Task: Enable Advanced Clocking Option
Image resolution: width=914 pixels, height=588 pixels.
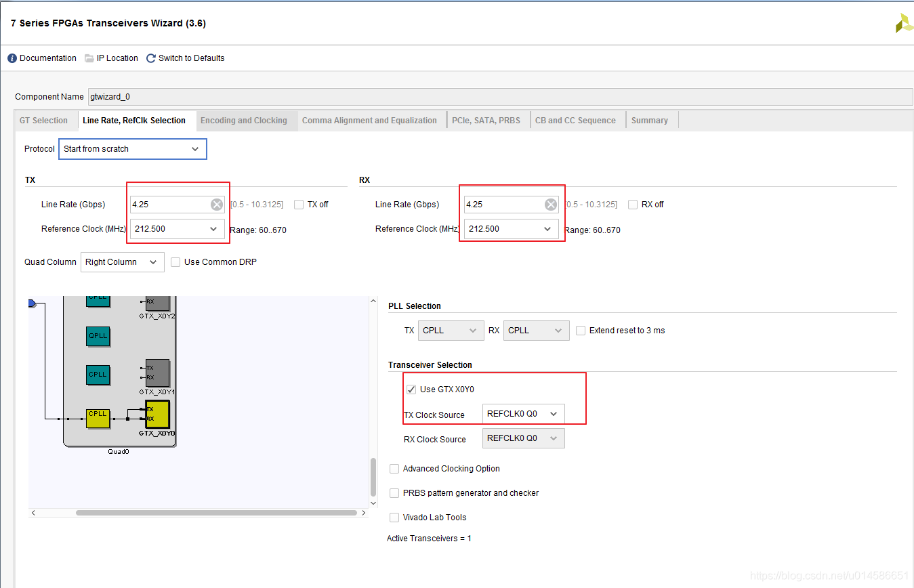Action: pos(394,469)
